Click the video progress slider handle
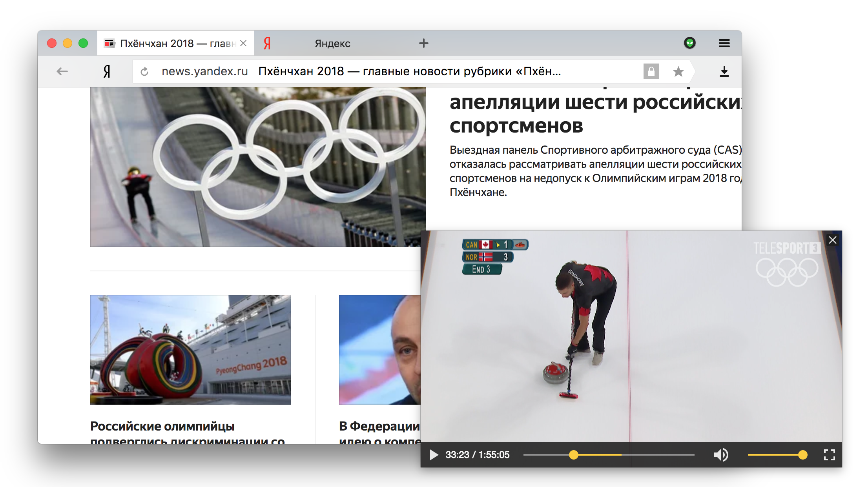Image resolution: width=868 pixels, height=487 pixels. tap(574, 455)
